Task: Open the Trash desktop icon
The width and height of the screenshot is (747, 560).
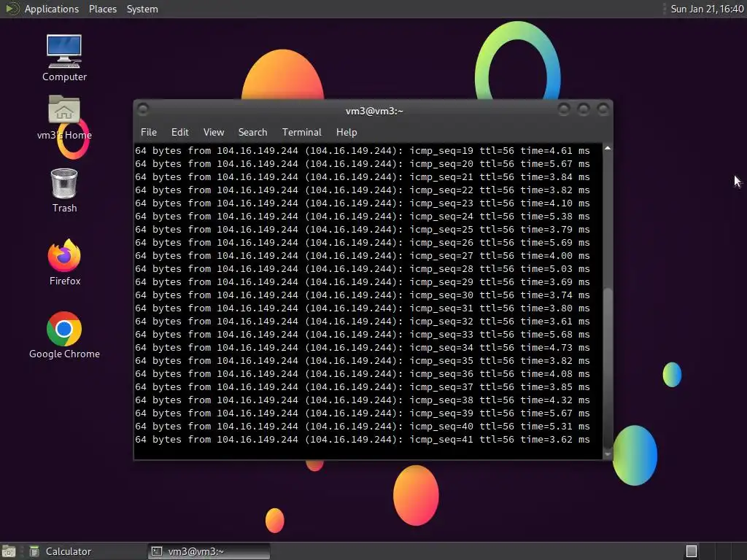Action: pos(64,190)
